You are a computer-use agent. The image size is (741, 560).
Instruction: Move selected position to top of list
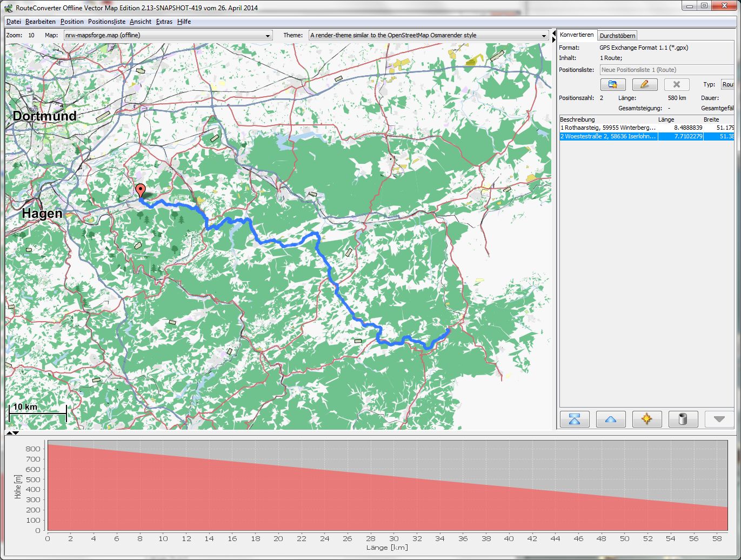pyautogui.click(x=574, y=419)
